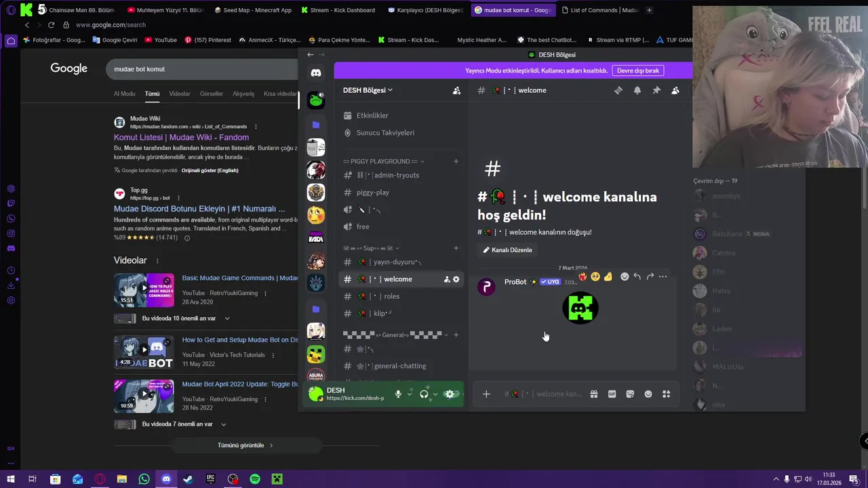Expand 'Bu videoda 7 önemli an var'

pos(223,424)
